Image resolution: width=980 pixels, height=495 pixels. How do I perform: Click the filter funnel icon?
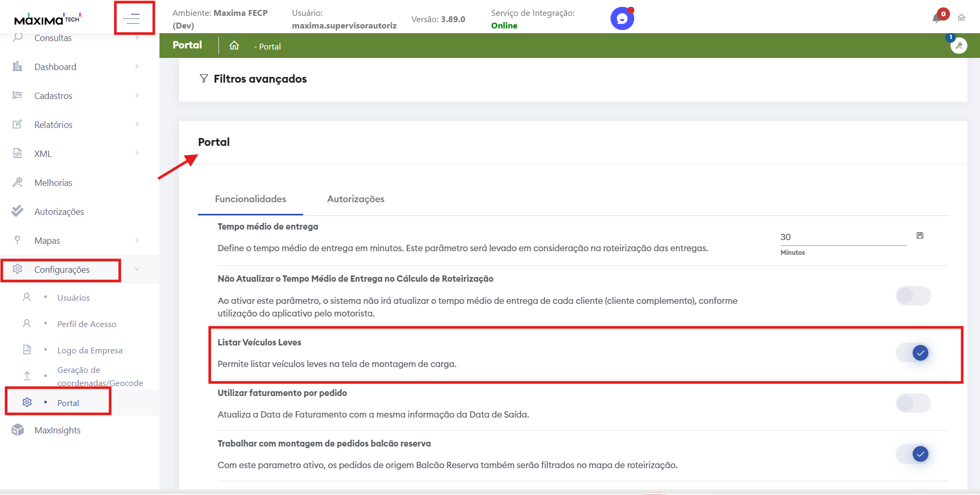click(x=204, y=78)
